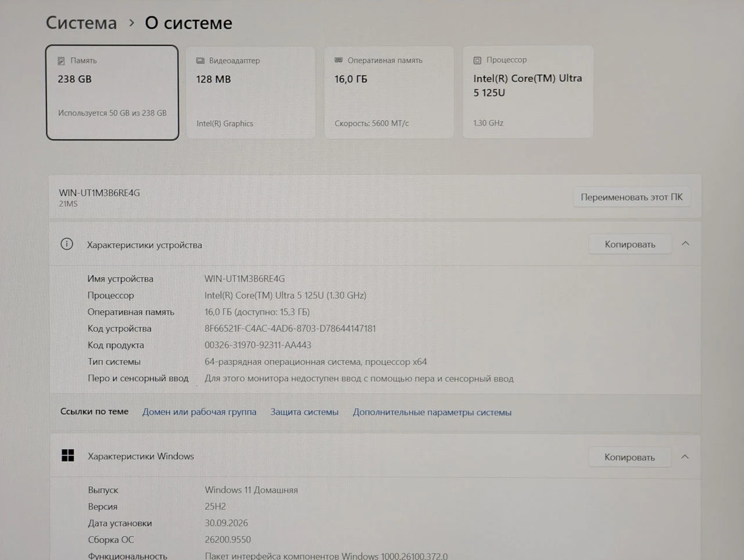Select the pen and touch input value text
The width and height of the screenshot is (744, 560).
click(x=359, y=378)
